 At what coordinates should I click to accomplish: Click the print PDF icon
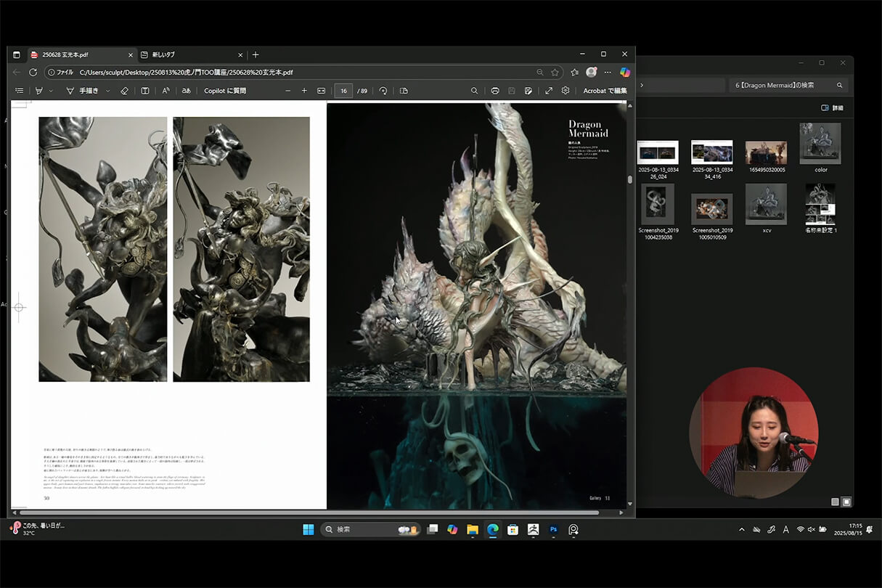click(x=495, y=91)
